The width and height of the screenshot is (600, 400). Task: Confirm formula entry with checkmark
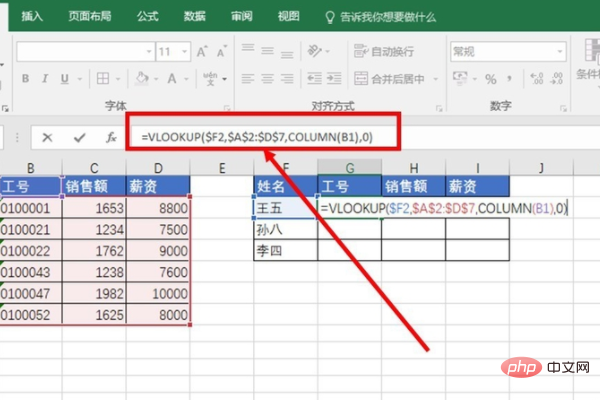79,137
